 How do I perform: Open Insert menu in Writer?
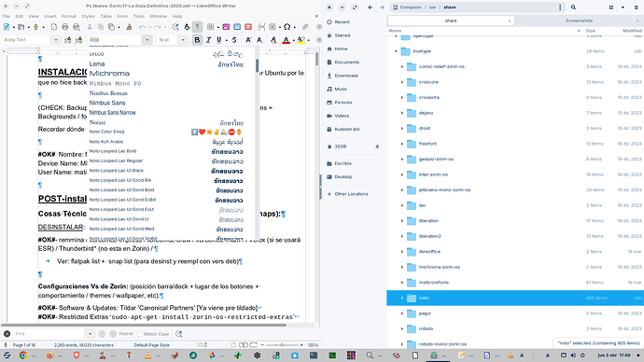(50, 16)
